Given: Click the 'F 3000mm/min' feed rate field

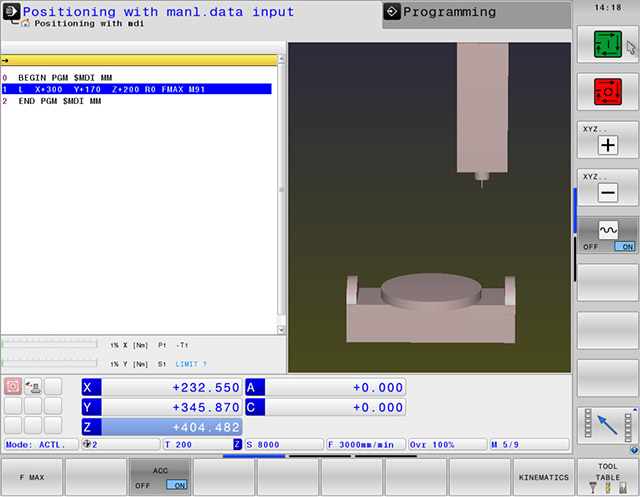Looking at the screenshot, I should point(366,444).
